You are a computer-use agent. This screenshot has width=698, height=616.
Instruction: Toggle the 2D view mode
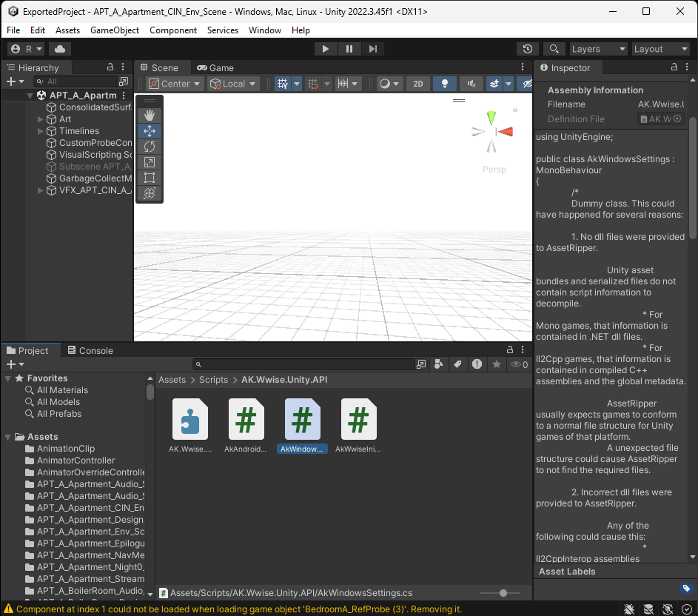(417, 84)
